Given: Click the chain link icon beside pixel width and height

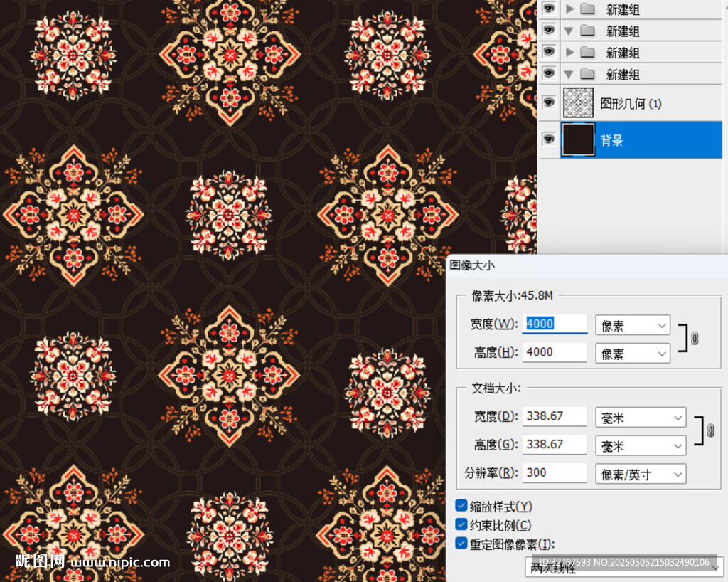Looking at the screenshot, I should click(695, 339).
